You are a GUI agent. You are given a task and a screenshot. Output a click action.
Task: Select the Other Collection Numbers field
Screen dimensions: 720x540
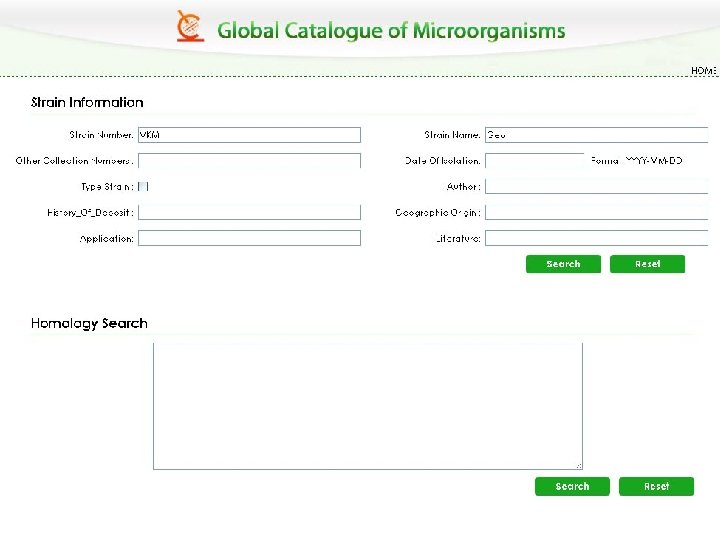pyautogui.click(x=249, y=160)
